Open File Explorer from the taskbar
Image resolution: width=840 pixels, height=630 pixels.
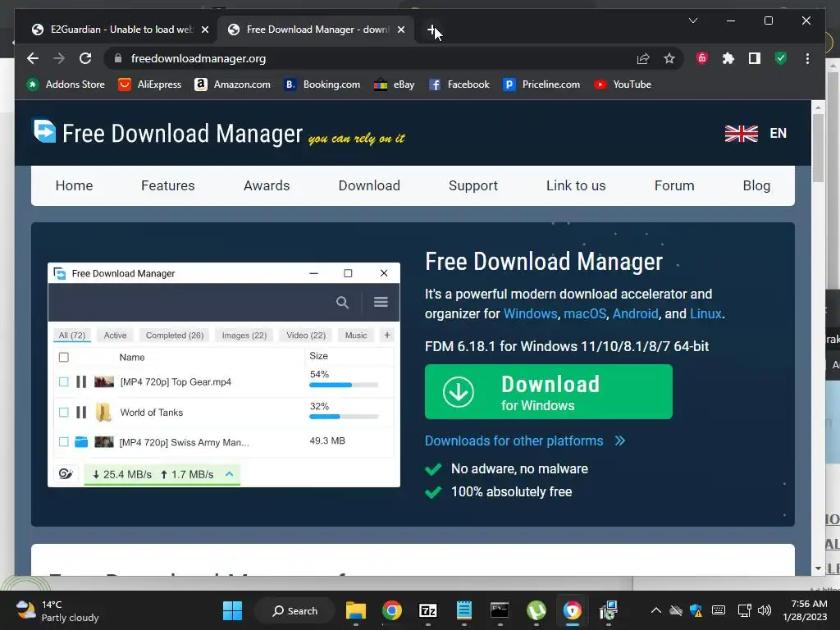point(356,610)
